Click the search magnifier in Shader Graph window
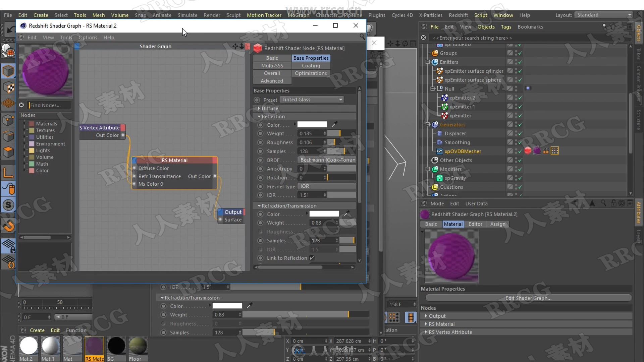 tap(362, 37)
